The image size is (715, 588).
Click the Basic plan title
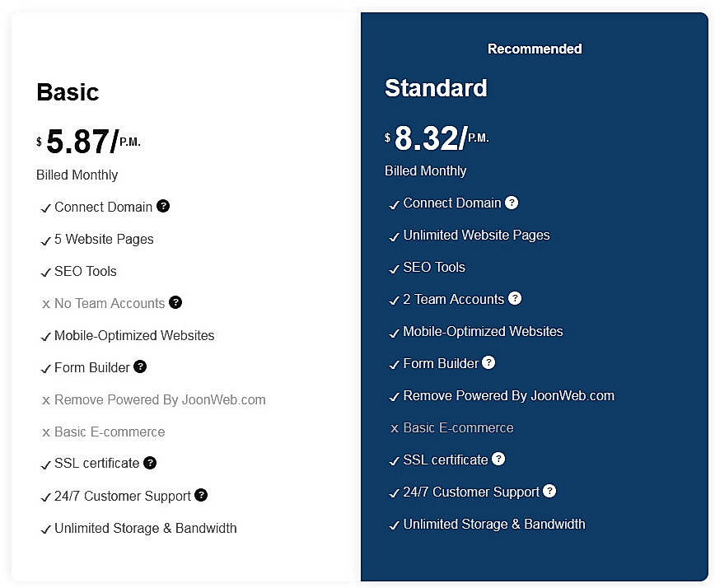click(68, 93)
